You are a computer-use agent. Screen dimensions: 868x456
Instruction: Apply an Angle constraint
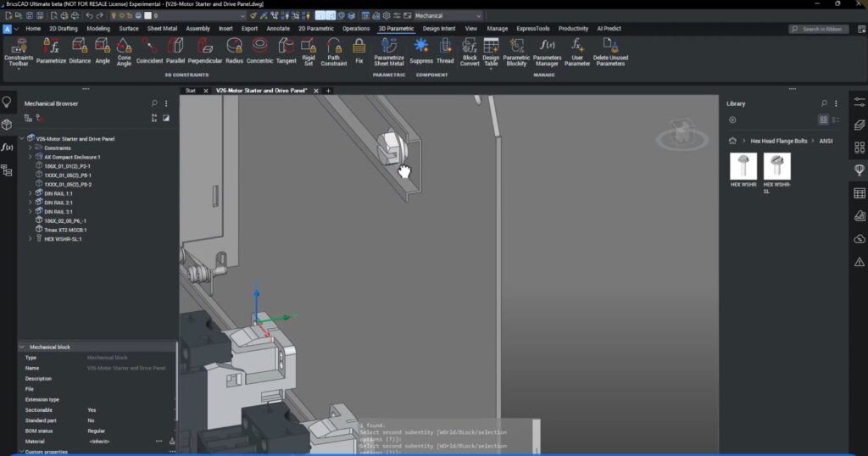pyautogui.click(x=103, y=51)
